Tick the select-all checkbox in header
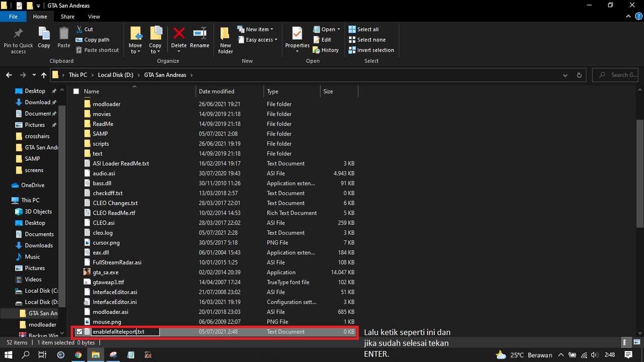 pos(76,92)
